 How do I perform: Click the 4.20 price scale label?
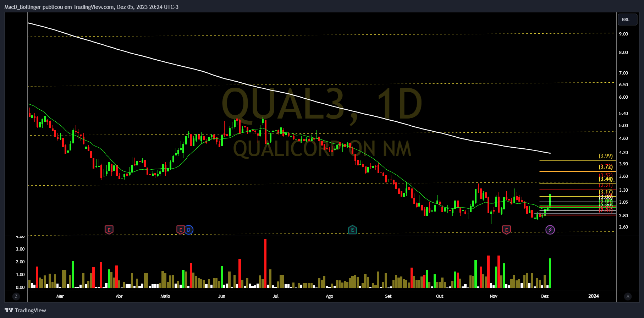click(623, 153)
